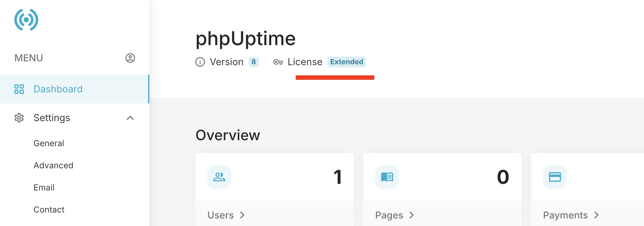Click the Users count value 1
This screenshot has height=226, width=644.
338,177
